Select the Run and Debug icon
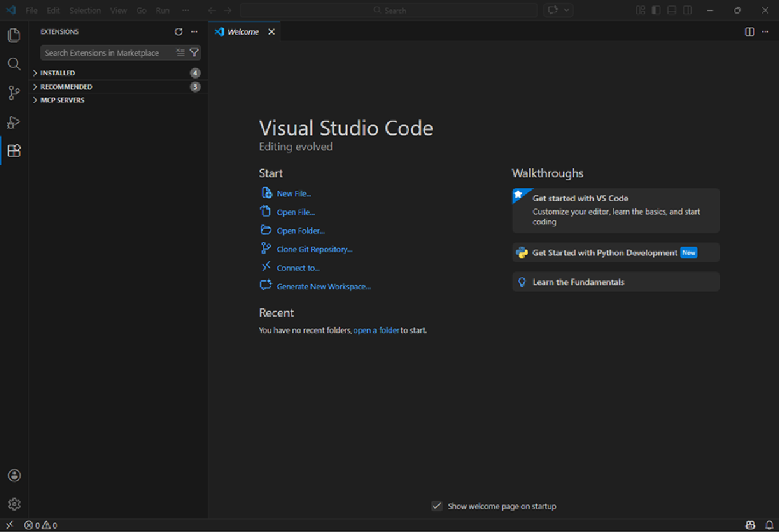 click(14, 122)
